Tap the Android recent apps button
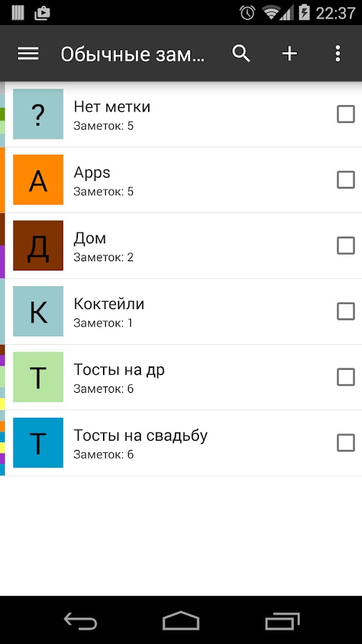This screenshot has width=362, height=644. coord(282,620)
